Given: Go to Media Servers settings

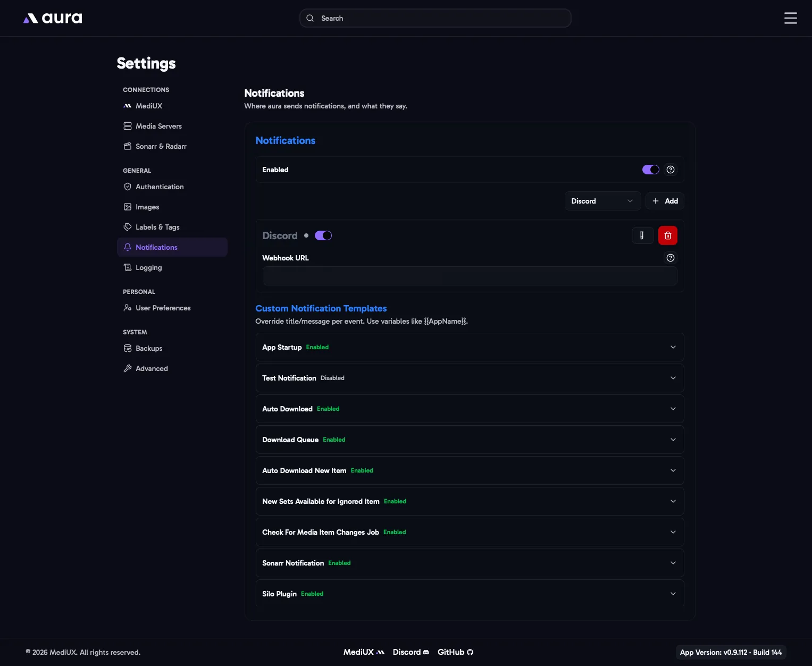Looking at the screenshot, I should click(172, 126).
